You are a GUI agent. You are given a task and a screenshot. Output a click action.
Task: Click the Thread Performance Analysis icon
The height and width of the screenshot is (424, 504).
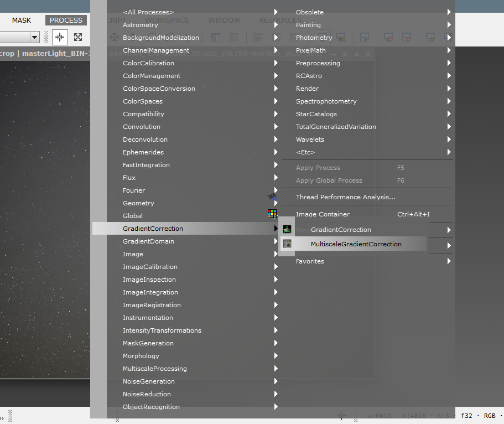272,197
